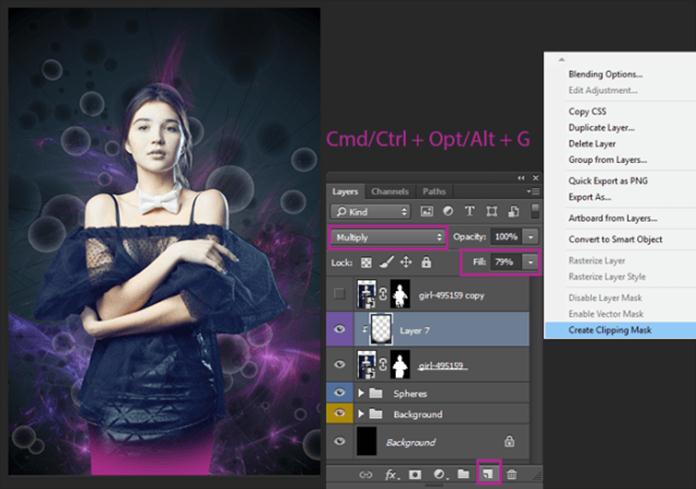Lock all with the padlock icon
The height and width of the screenshot is (489, 696).
(426, 262)
